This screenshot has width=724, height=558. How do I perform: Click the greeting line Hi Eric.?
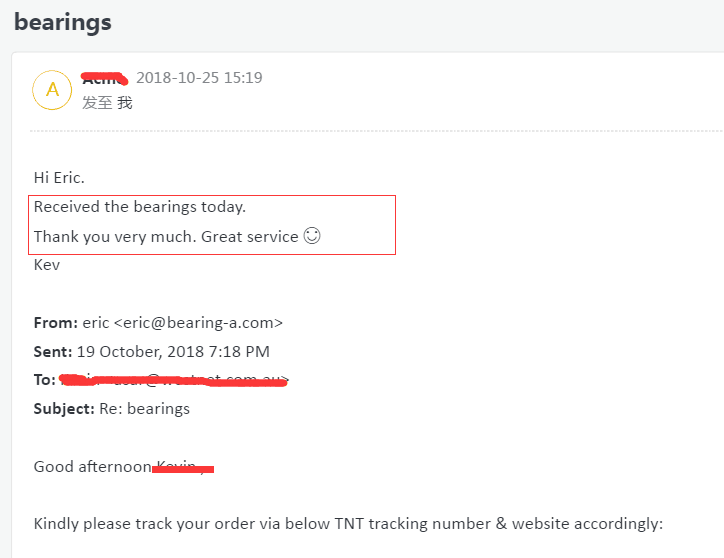point(59,178)
